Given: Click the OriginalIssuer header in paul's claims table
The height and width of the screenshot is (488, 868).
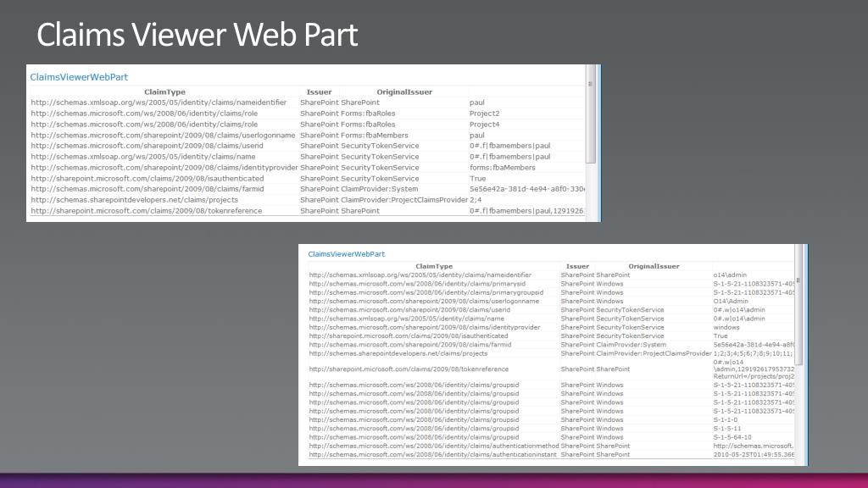Looking at the screenshot, I should (x=404, y=91).
